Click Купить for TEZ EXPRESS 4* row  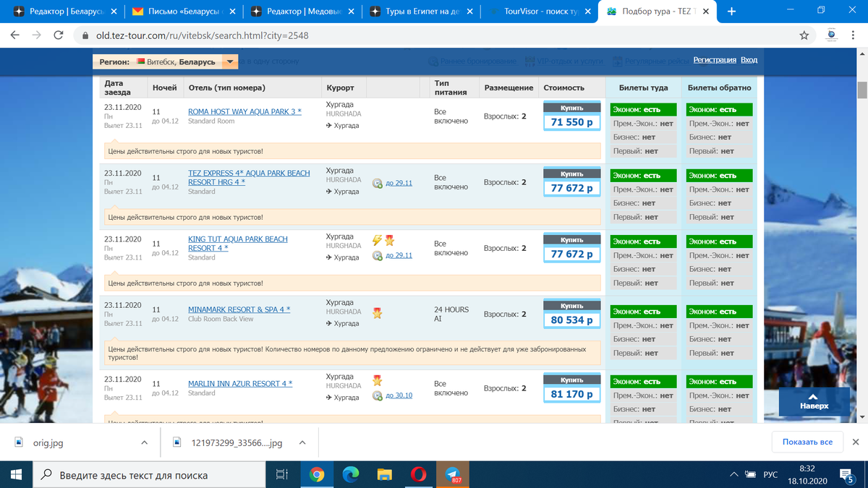[571, 174]
